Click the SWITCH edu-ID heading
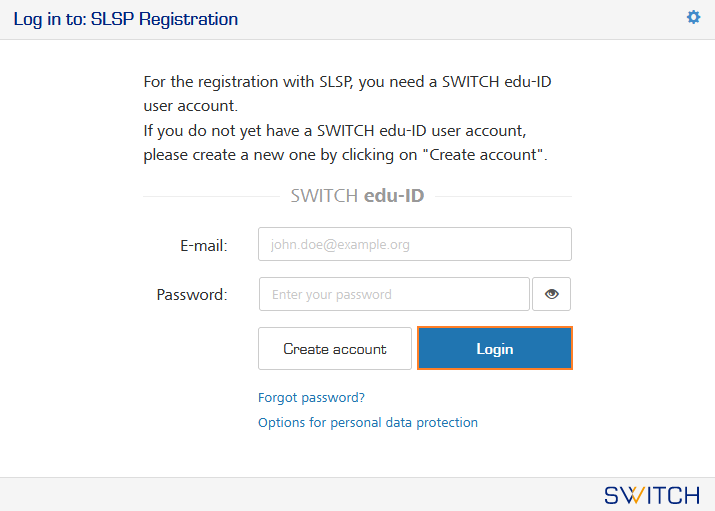The height and width of the screenshot is (511, 715). [358, 196]
